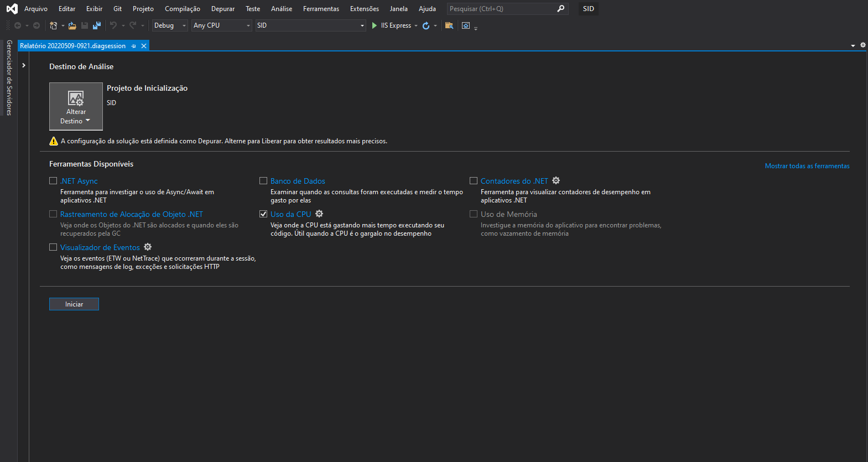The image size is (868, 462).
Task: Open the Debug configuration dropdown
Action: click(x=170, y=25)
